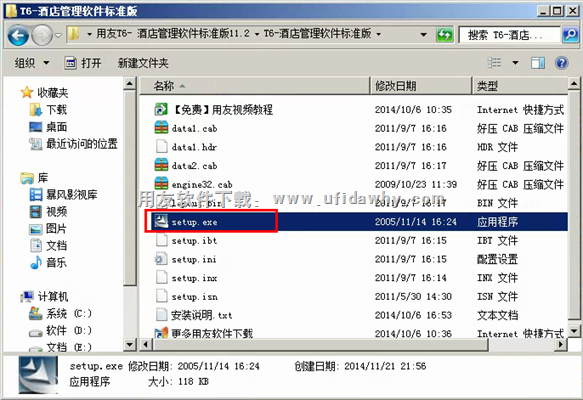
Task: Expand the dropdown after 用友T6- 酒店管理软件标准版11.2
Action: pyautogui.click(x=257, y=34)
